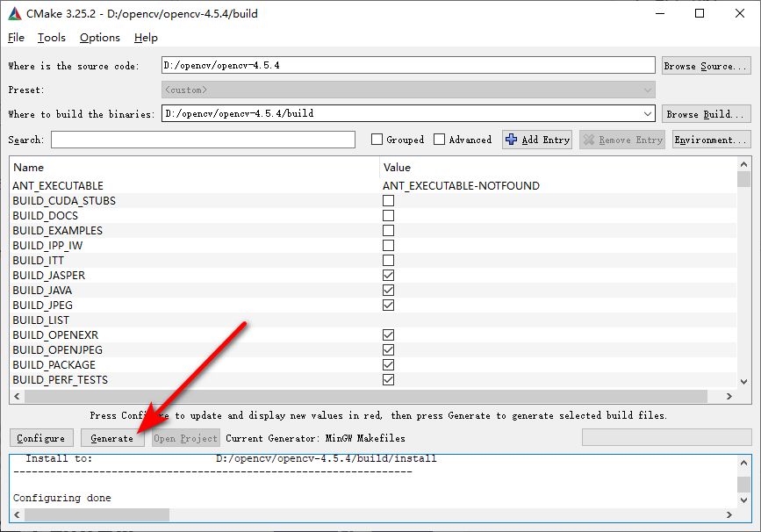Open the Options menu
Screen dimensions: 761x532
99,38
